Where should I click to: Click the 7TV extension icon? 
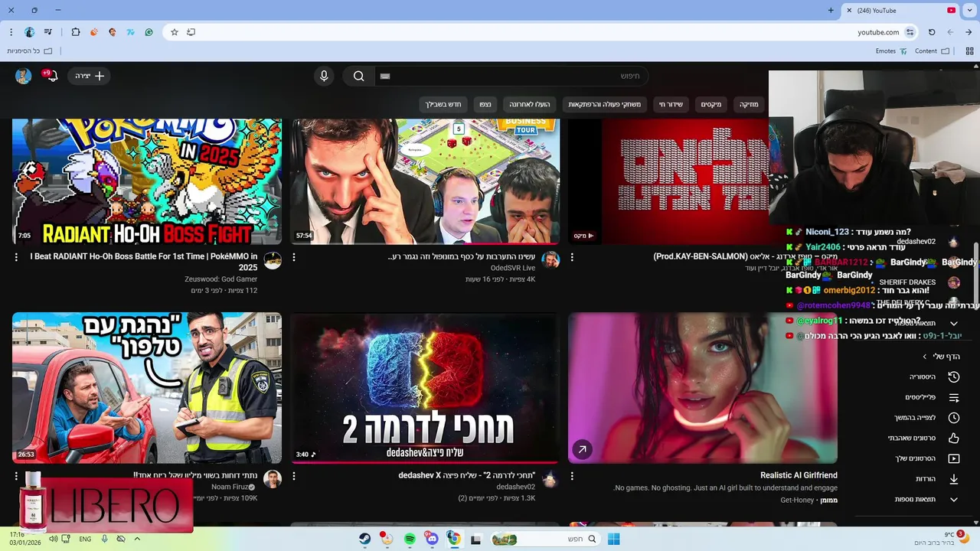pos(131,32)
